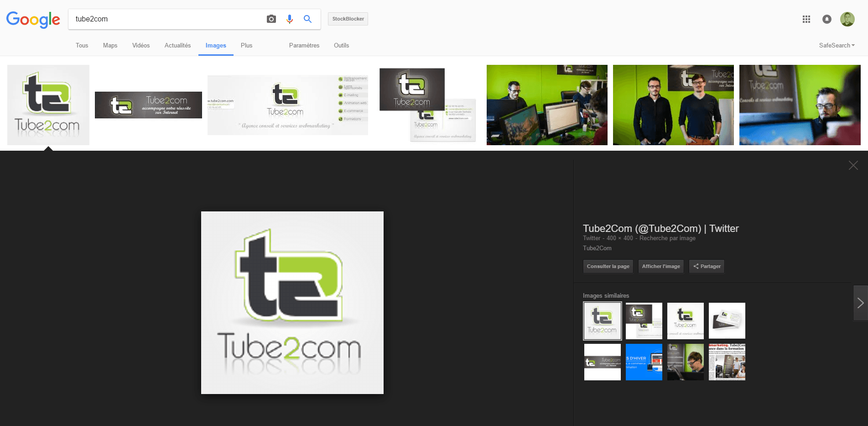Switch to the Vidéos tab
868x426 pixels.
[x=141, y=45]
